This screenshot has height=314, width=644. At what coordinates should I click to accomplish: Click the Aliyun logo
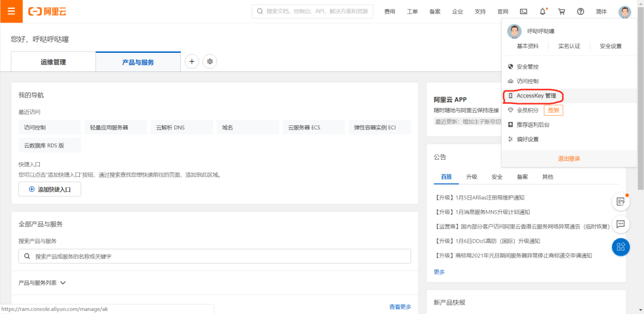(x=47, y=11)
